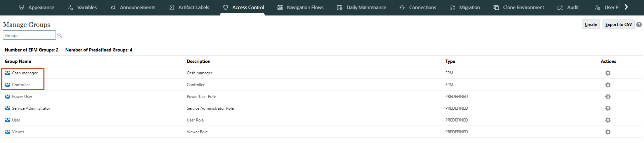Go to the Artifact Labels tab
Viewport: 644px width, 143px height.
189,7
